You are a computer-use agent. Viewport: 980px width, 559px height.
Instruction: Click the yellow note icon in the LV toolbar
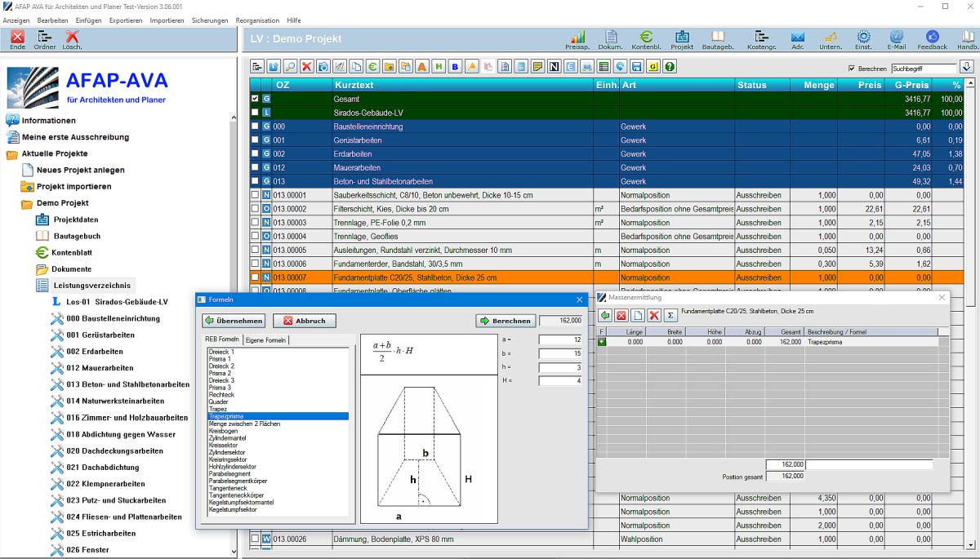point(537,67)
